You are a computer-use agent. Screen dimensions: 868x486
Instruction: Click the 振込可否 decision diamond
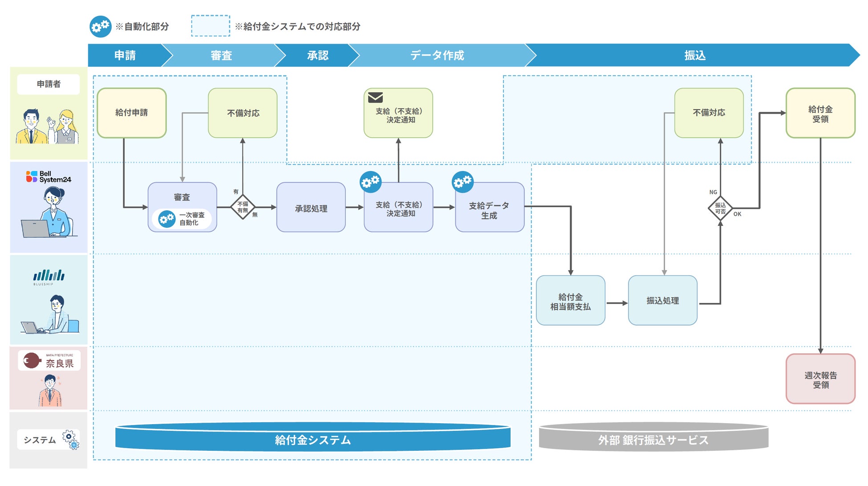coord(720,208)
